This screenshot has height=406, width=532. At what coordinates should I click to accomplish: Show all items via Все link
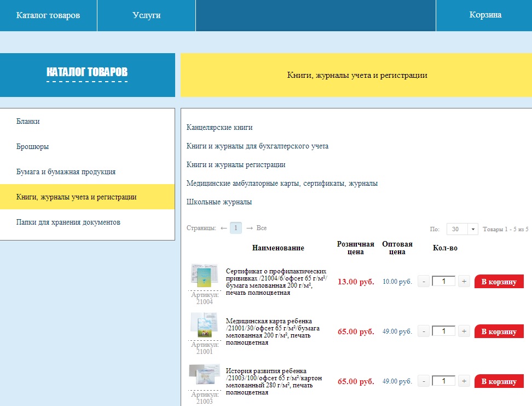click(x=262, y=228)
